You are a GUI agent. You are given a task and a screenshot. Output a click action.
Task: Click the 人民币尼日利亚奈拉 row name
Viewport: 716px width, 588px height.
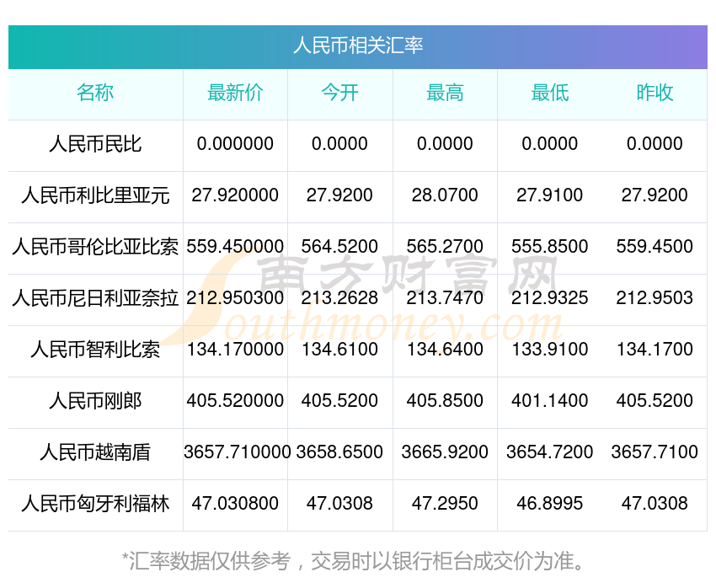(95, 298)
